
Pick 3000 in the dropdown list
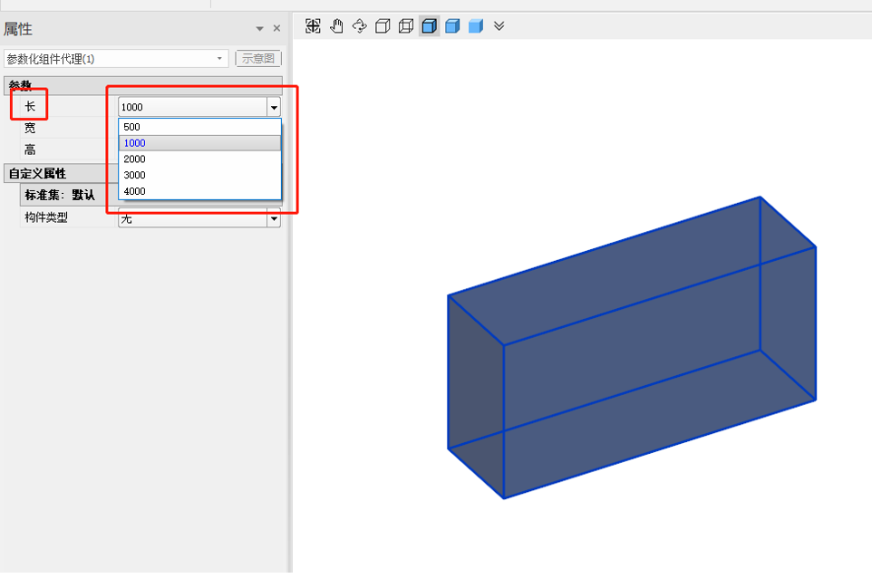(134, 175)
